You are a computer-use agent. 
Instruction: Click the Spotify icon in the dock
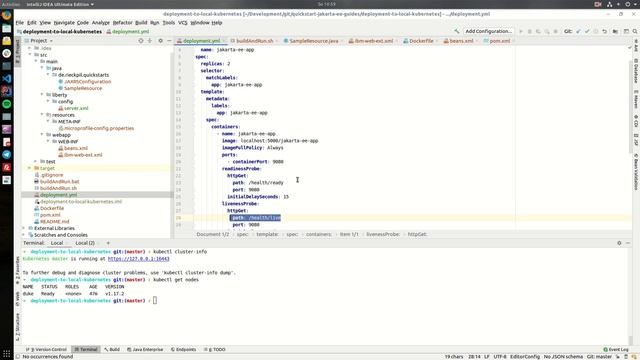[7, 104]
